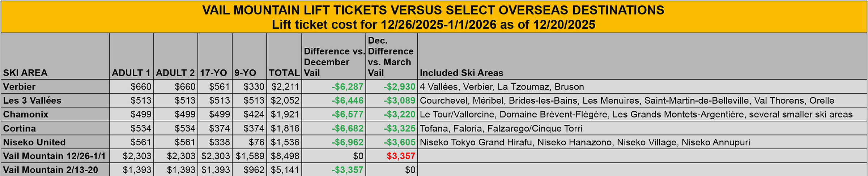868x176 pixels.
Task: Click the Verbier row label
Action: [20, 87]
